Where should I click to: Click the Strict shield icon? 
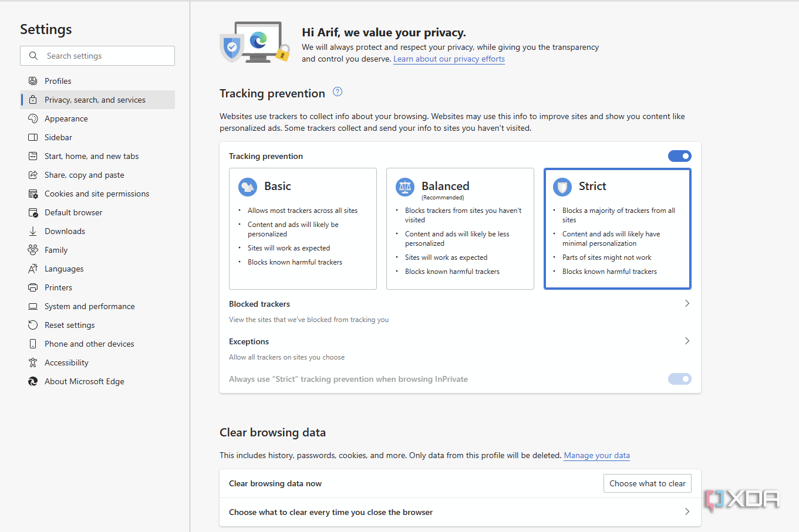point(562,187)
